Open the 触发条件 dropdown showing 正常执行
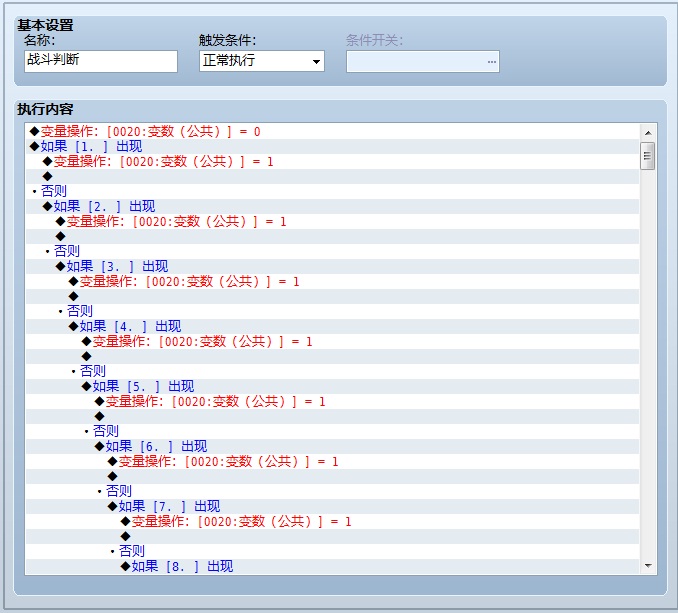 tap(262, 61)
